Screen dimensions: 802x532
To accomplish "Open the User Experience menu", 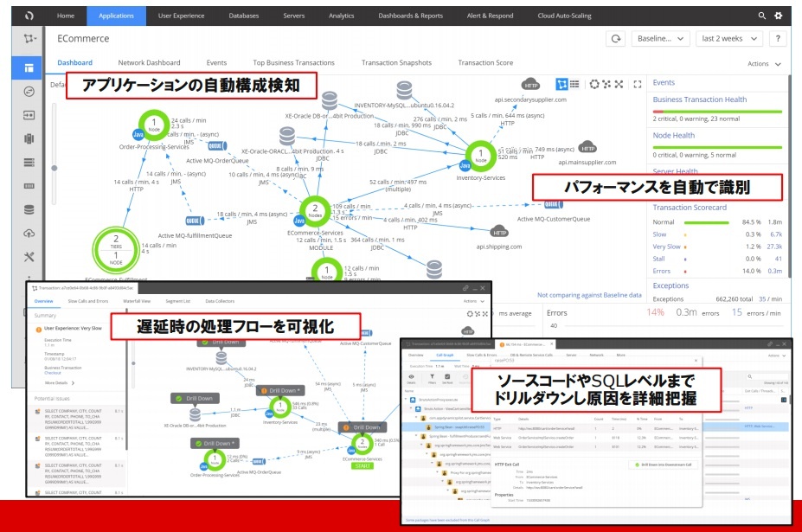I will tap(181, 16).
